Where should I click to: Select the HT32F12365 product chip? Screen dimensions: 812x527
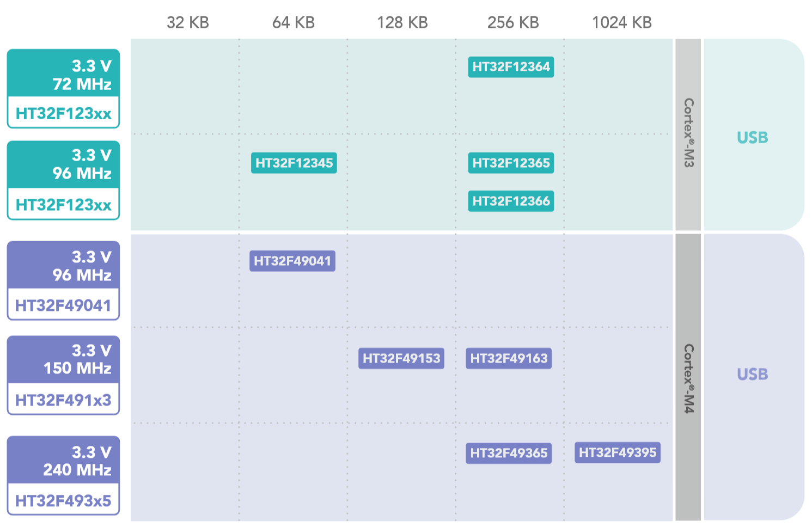(x=511, y=163)
